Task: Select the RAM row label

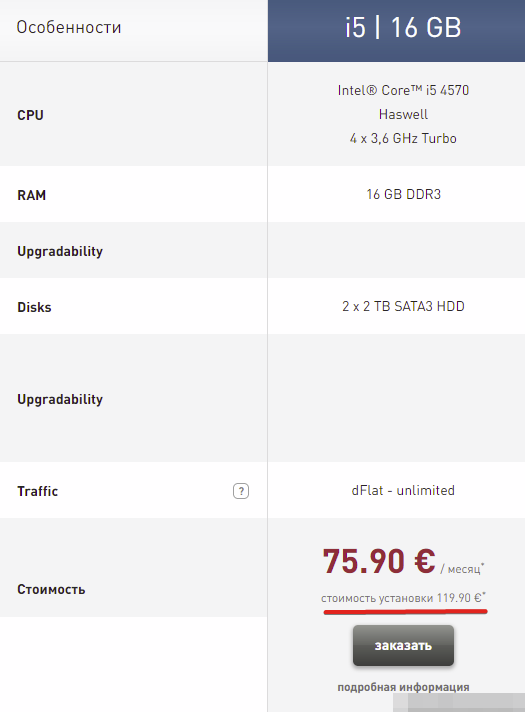Action: click(x=32, y=195)
